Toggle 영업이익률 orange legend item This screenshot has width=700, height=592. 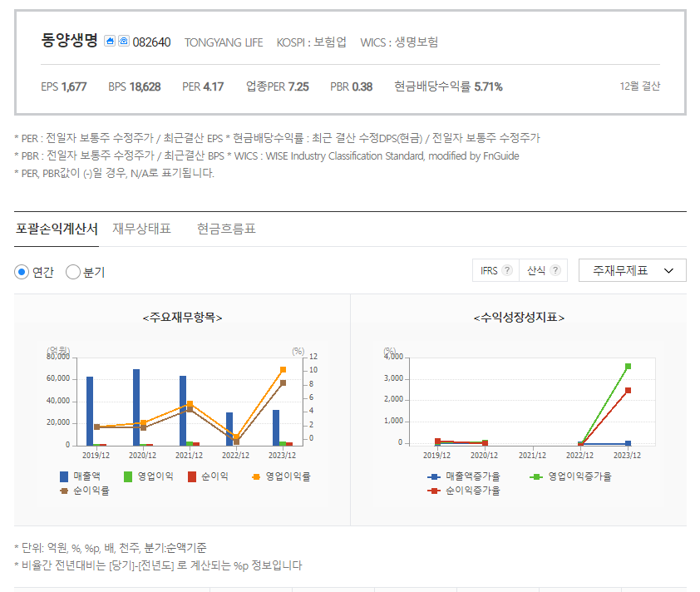click(281, 476)
